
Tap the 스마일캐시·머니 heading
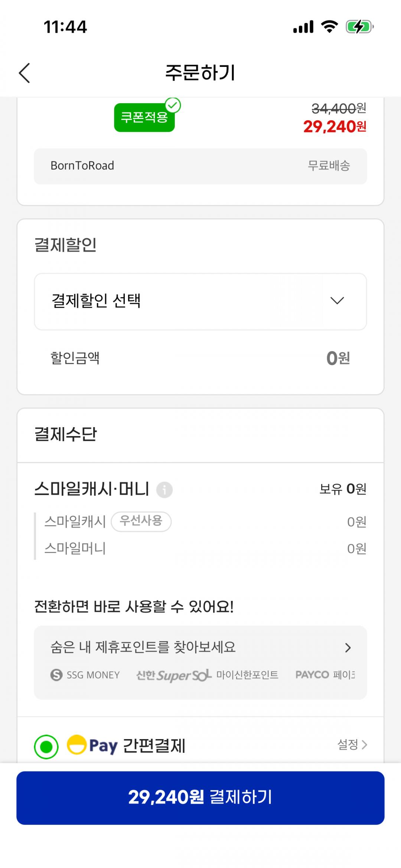click(92, 489)
